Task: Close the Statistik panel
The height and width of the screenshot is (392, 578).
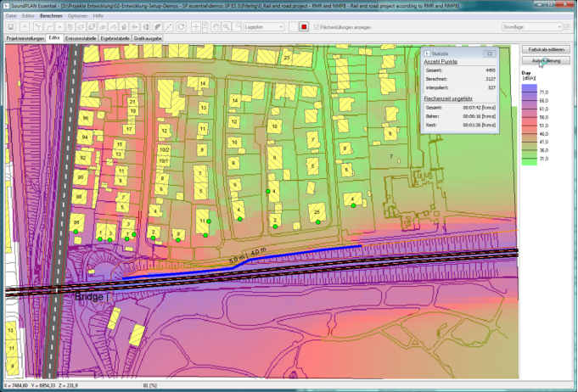Action: (x=489, y=53)
